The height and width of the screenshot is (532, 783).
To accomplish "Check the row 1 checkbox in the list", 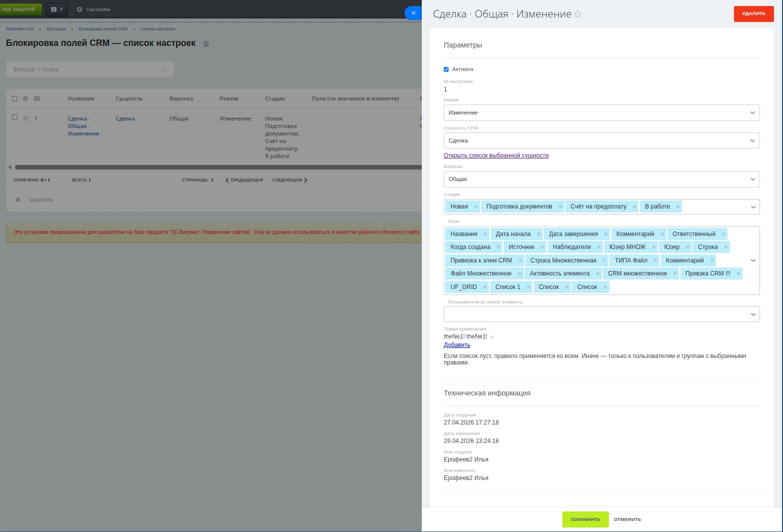I will pyautogui.click(x=15, y=117).
